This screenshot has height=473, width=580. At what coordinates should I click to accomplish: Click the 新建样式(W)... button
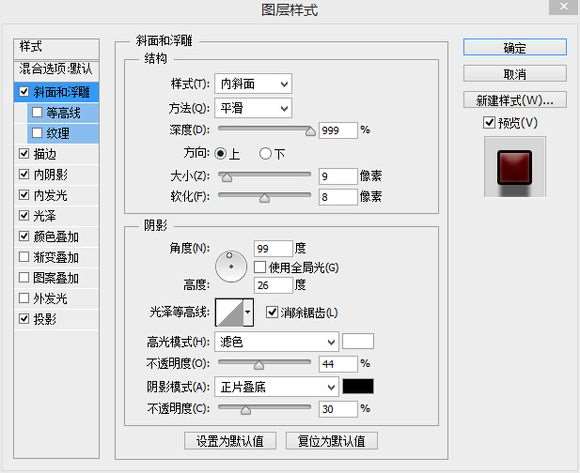coord(515,100)
